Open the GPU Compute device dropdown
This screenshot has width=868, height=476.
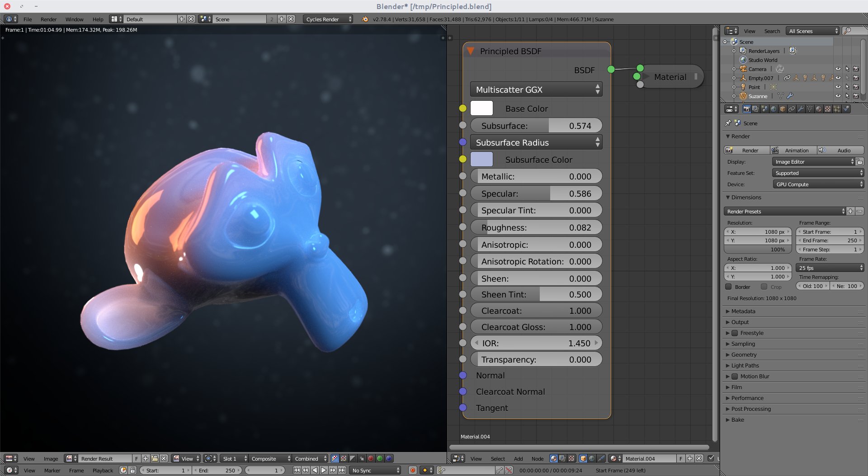(818, 184)
